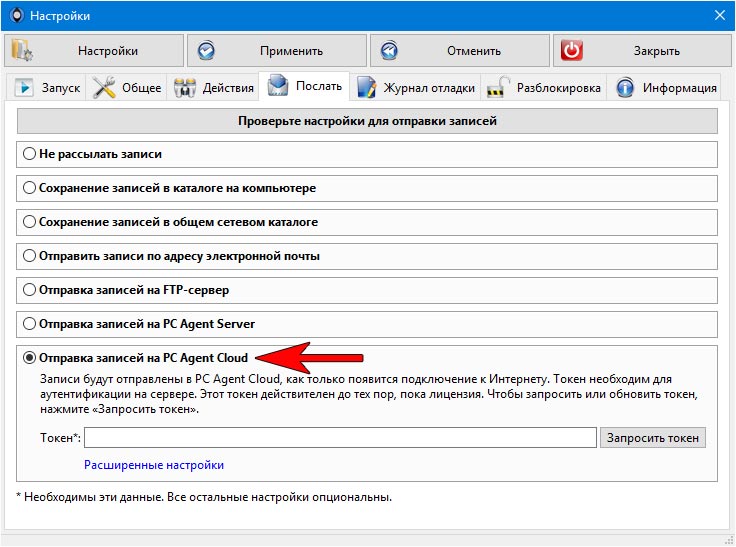Click the binoculars icon on Действия tab

coord(185,88)
